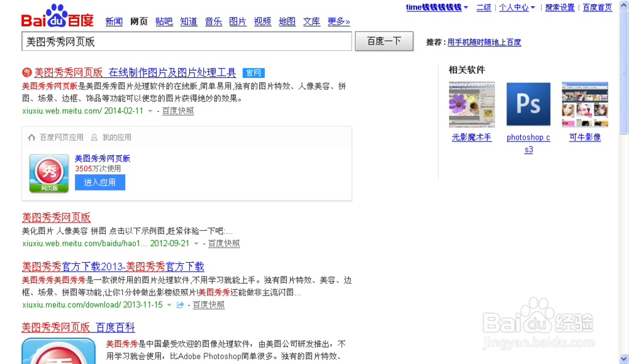This screenshot has width=629, height=364.
Task: Open 美图秀秀网页版_百度百科 result
Action: (x=78, y=328)
